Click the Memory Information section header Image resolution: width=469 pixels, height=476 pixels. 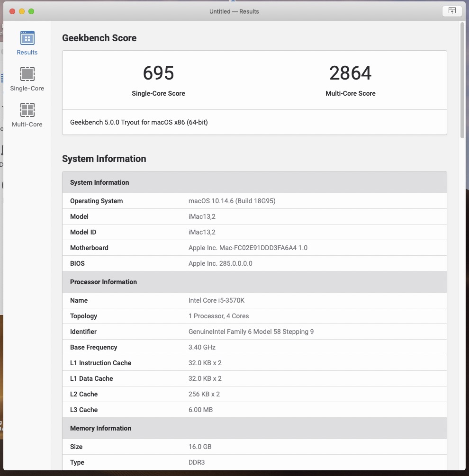(254, 428)
